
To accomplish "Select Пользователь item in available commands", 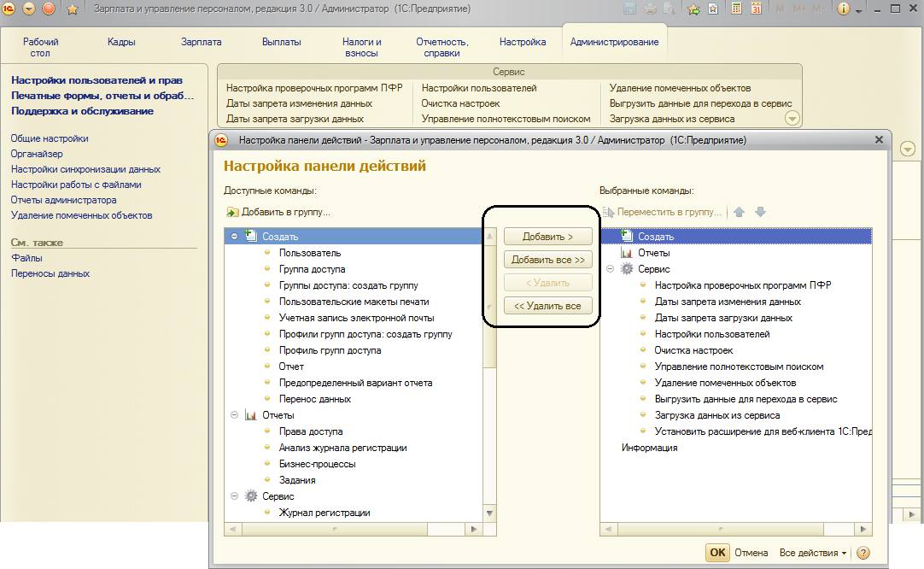I will point(309,253).
